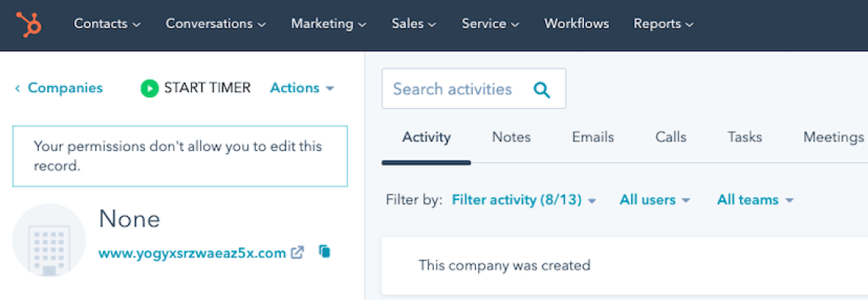This screenshot has width=868, height=300.
Task: Open company website via external link icon
Action: click(298, 253)
